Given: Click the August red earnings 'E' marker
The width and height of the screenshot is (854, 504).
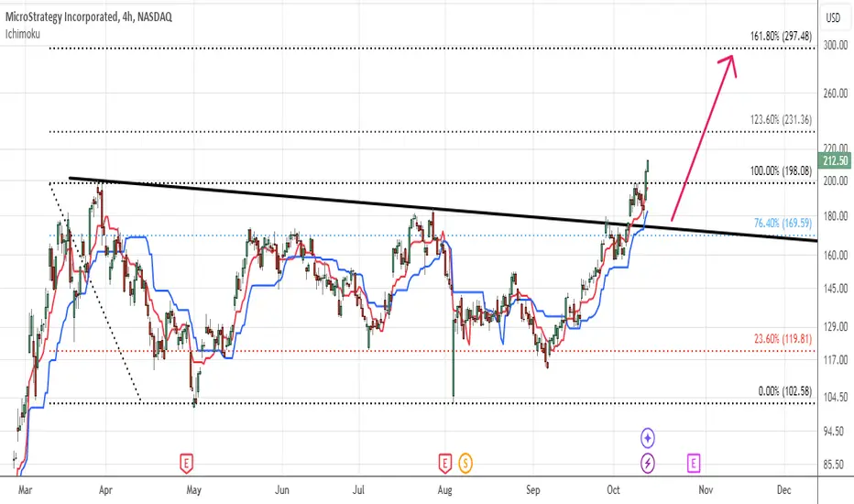Looking at the screenshot, I should click(x=445, y=464).
